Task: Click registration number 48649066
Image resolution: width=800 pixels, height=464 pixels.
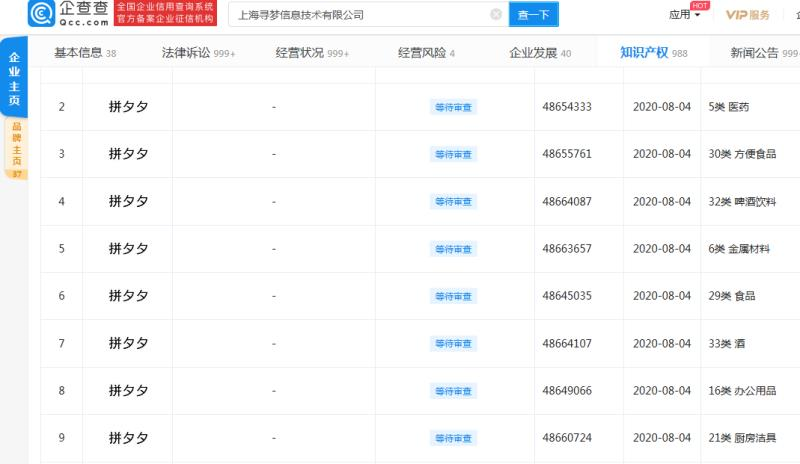Action: click(x=567, y=390)
